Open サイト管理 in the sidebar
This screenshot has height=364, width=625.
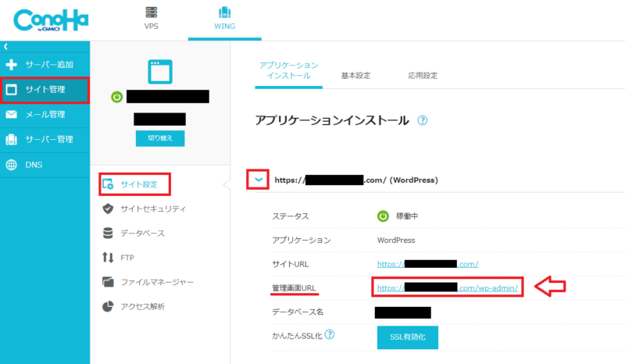45,90
